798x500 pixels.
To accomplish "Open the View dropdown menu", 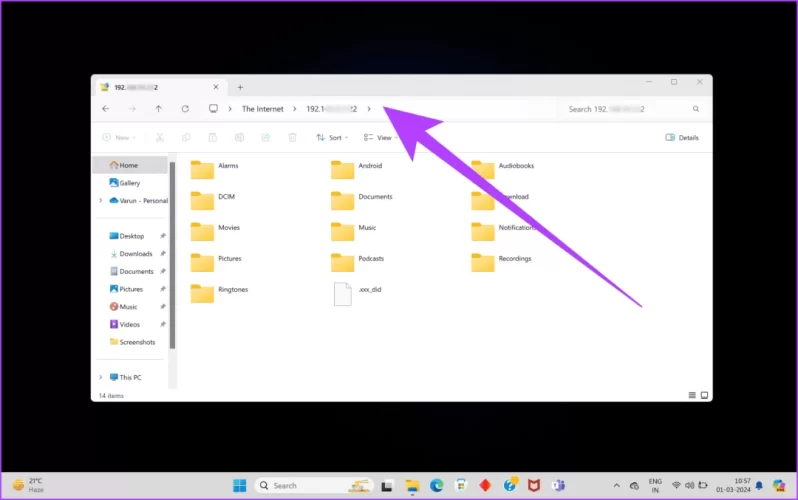I will (x=380, y=138).
